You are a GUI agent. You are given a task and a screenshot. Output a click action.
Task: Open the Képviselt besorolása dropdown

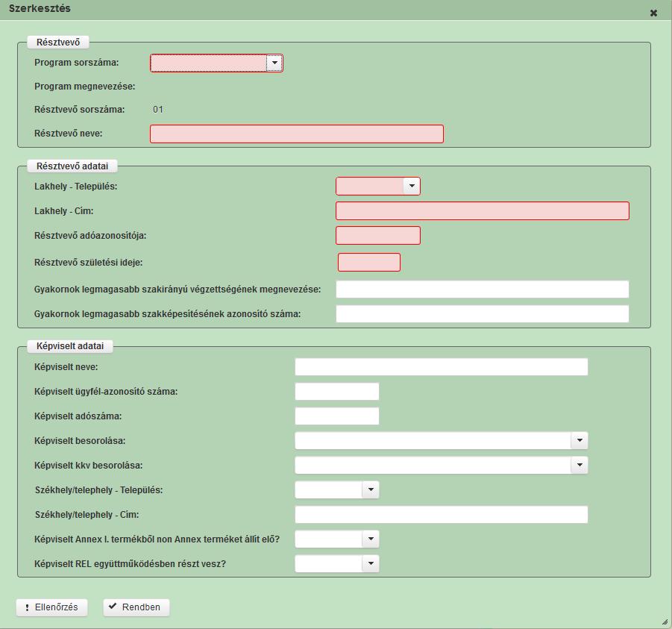coord(579,440)
